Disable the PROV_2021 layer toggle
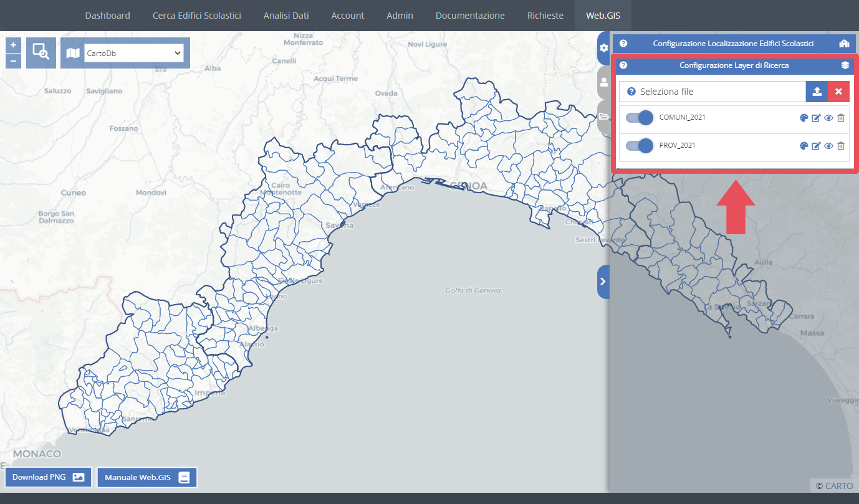 pyautogui.click(x=639, y=146)
